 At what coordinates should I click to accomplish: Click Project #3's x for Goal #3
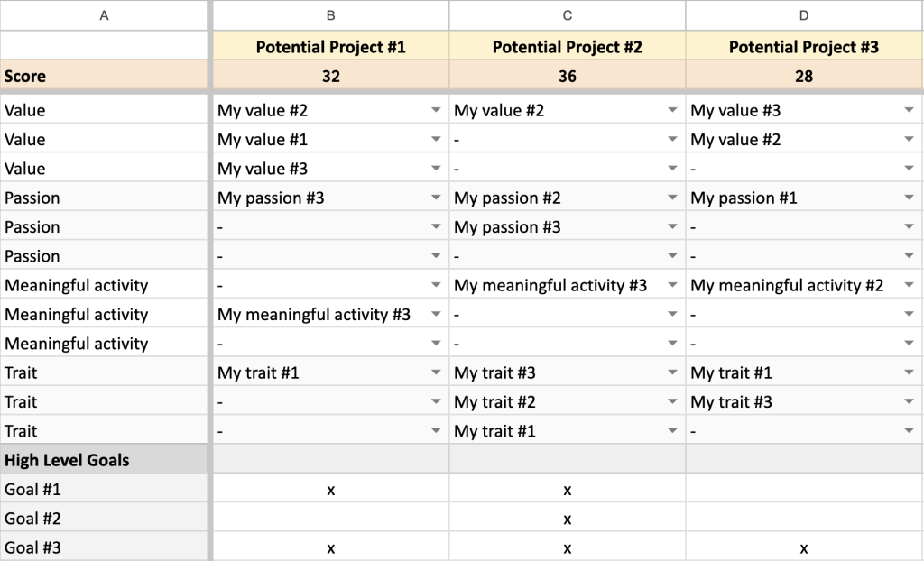point(803,548)
